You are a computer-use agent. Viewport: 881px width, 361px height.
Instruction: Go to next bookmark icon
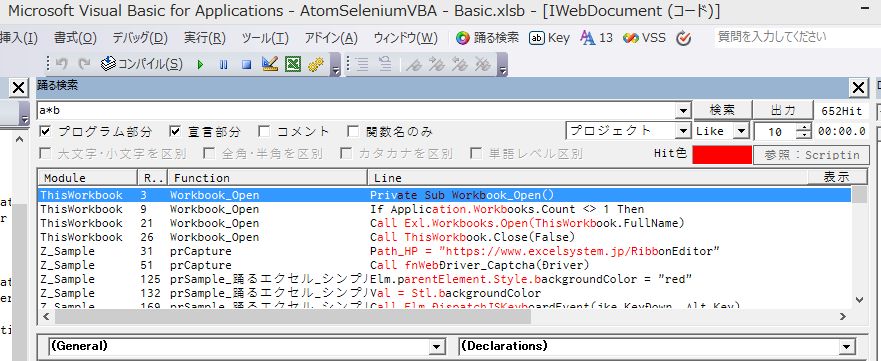pos(437,65)
